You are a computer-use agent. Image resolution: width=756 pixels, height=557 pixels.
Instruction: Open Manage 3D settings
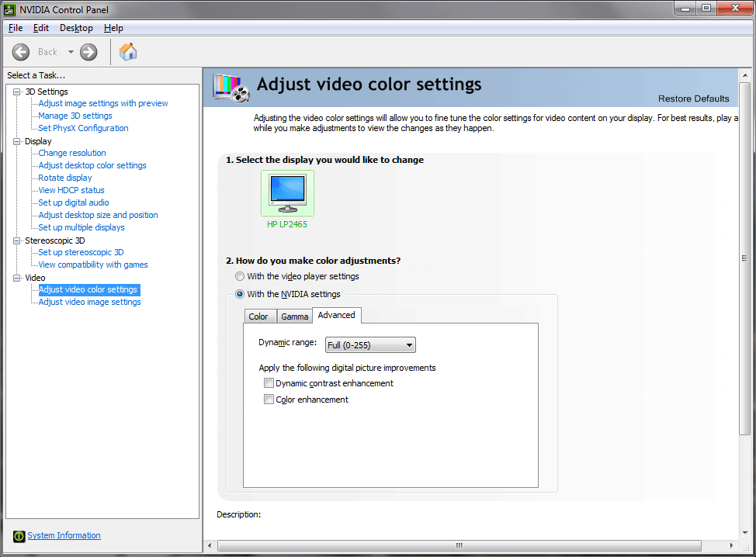point(75,116)
